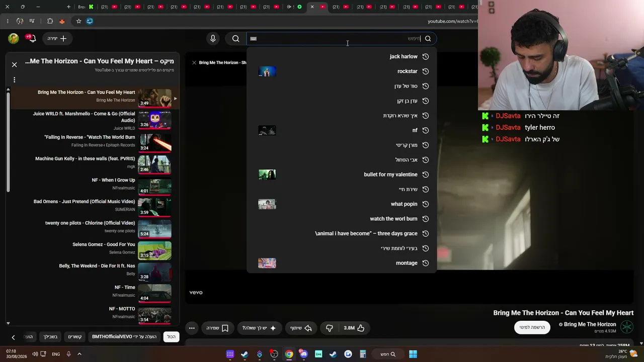Image resolution: width=644 pixels, height=362 pixels.
Task: Click the MetaMask fox extension icon
Action: (x=62, y=21)
